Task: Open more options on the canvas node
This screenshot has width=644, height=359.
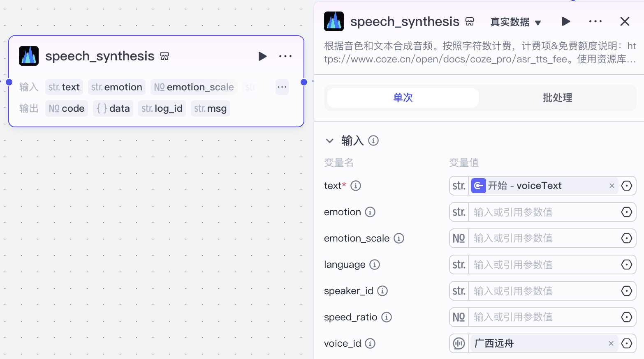Action: [285, 56]
